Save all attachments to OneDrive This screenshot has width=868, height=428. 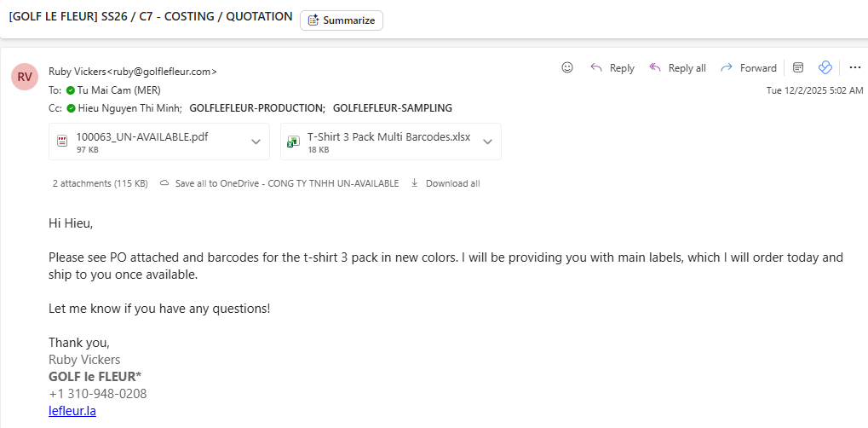coord(279,183)
